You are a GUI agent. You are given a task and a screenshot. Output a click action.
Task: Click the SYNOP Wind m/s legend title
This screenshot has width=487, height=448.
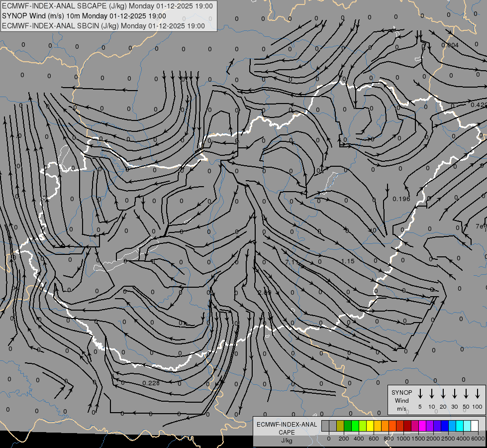[x=401, y=400]
